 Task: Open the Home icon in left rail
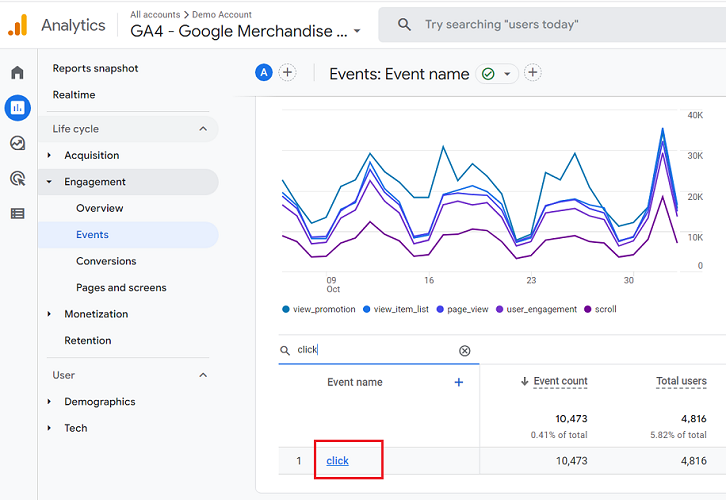pos(17,73)
